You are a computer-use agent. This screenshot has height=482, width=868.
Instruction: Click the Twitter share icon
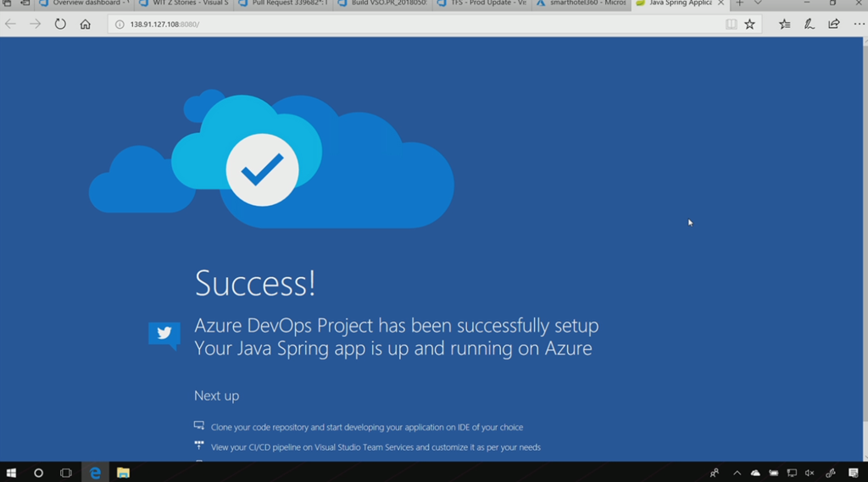click(x=164, y=334)
